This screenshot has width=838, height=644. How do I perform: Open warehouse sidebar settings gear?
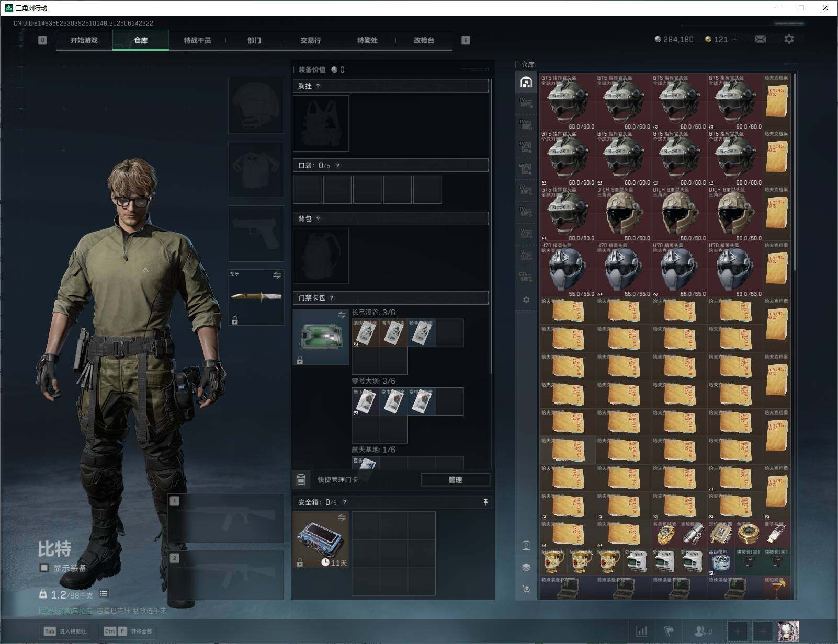[x=526, y=300]
